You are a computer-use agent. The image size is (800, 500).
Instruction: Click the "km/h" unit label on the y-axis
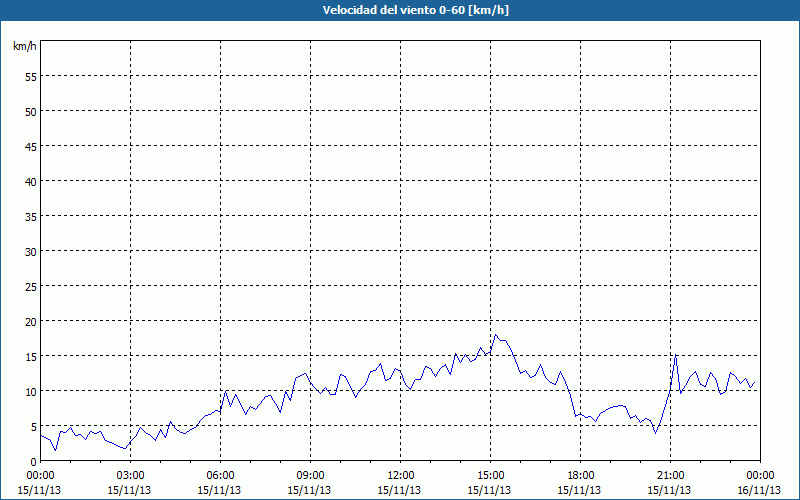[24, 46]
